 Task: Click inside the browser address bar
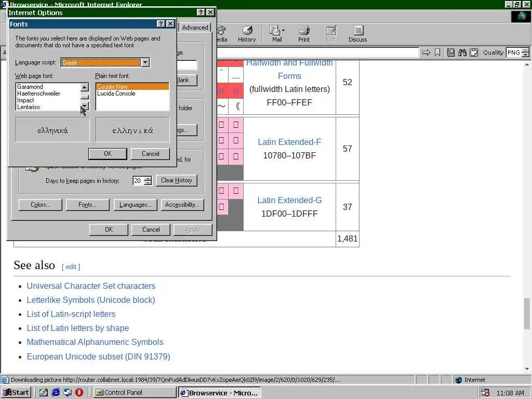tap(317, 52)
